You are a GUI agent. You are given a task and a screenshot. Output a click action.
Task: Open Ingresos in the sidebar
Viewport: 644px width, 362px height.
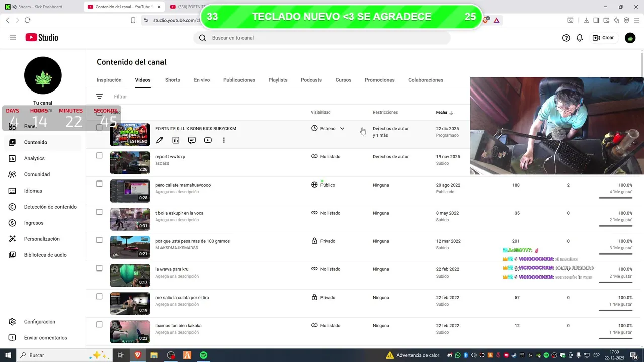coord(43,223)
